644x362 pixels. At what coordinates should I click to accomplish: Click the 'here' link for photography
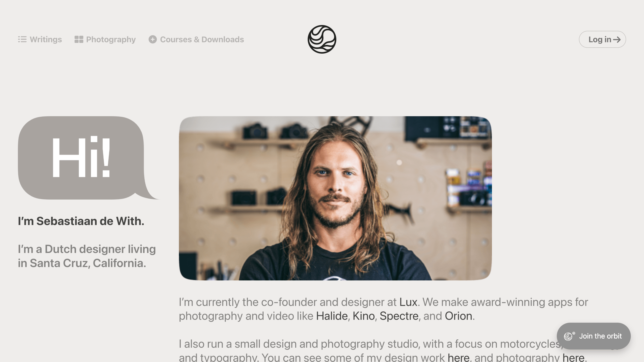click(x=573, y=357)
